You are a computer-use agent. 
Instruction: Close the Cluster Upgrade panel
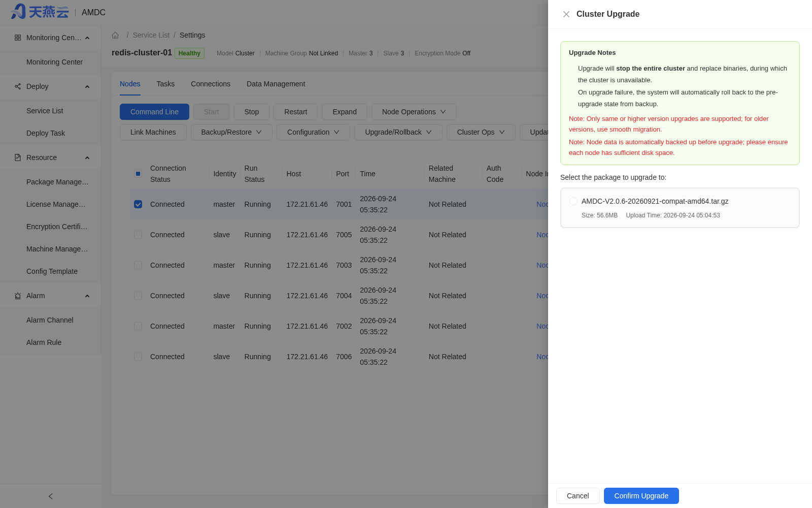566,14
